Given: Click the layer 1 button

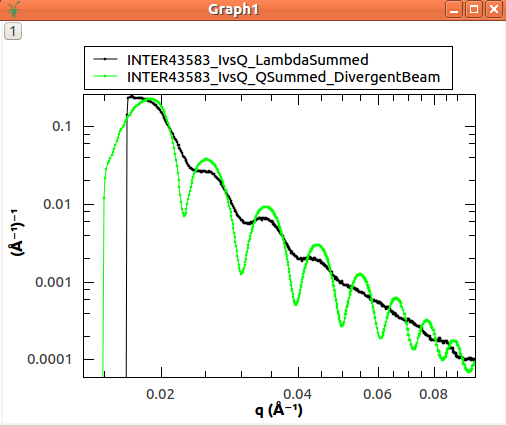Looking at the screenshot, I should coord(13,31).
